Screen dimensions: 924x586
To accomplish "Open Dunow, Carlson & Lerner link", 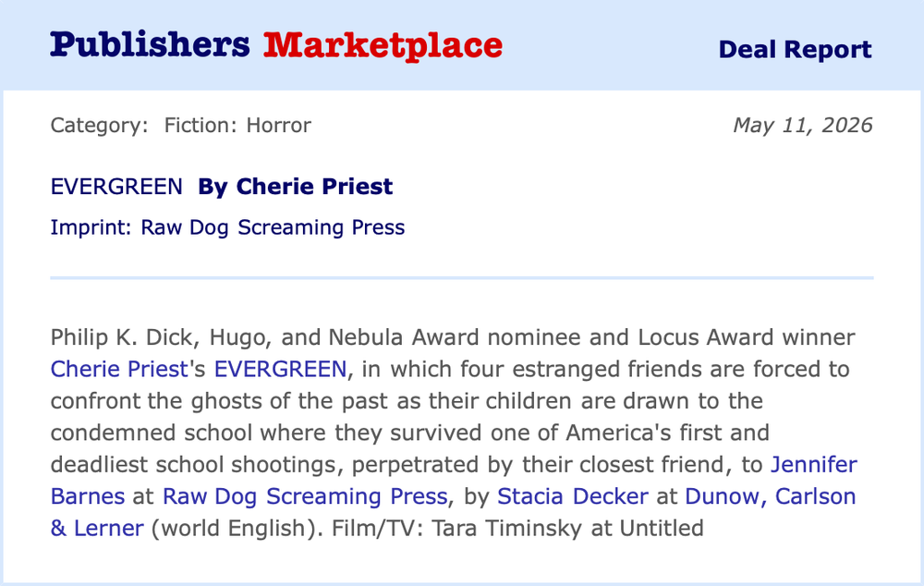I will 771,496.
